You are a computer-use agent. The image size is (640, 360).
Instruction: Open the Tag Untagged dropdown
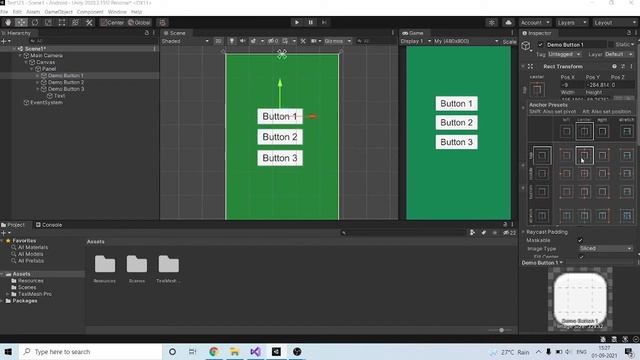click(564, 54)
